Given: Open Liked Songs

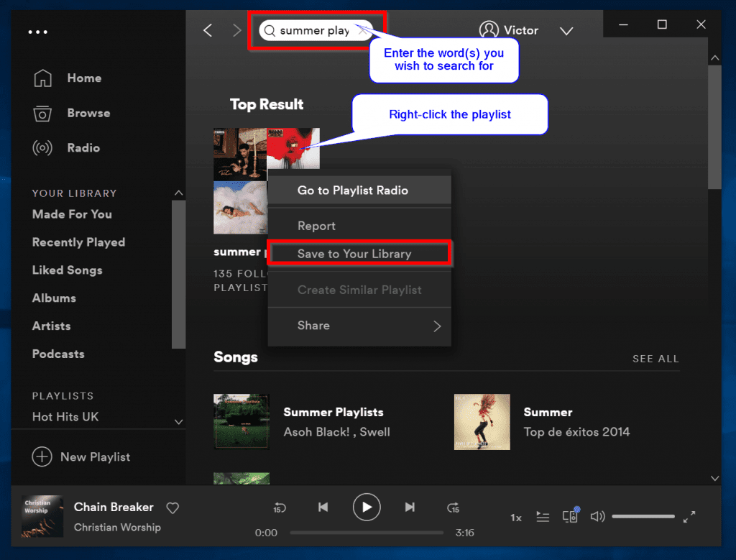Looking at the screenshot, I should pyautogui.click(x=67, y=270).
